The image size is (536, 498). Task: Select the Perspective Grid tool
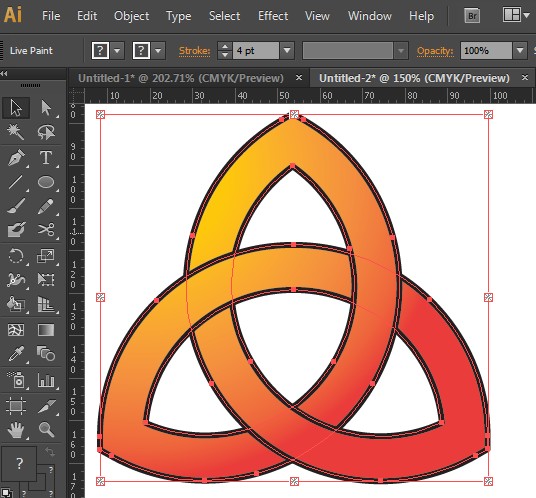[46, 304]
